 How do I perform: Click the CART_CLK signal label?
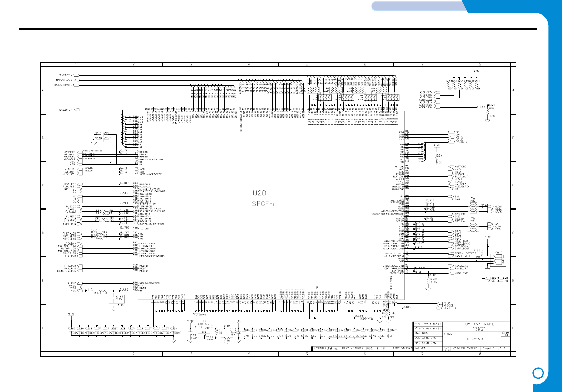click(x=450, y=308)
